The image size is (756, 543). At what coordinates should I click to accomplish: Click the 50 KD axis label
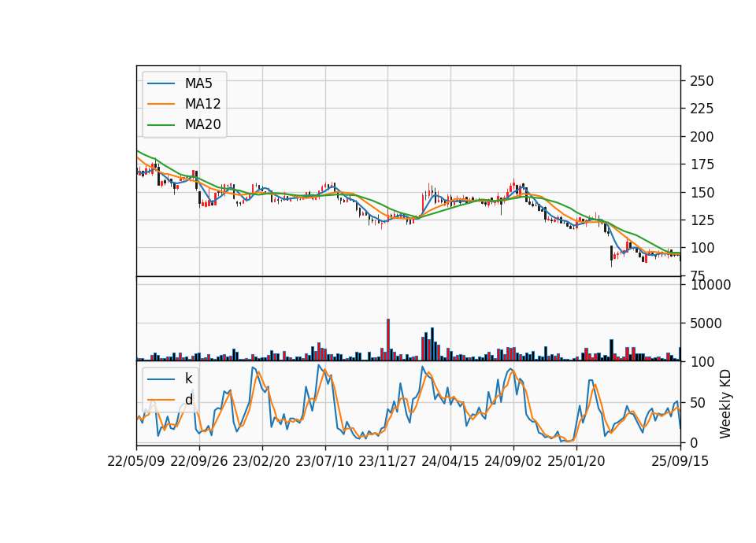pos(698,403)
